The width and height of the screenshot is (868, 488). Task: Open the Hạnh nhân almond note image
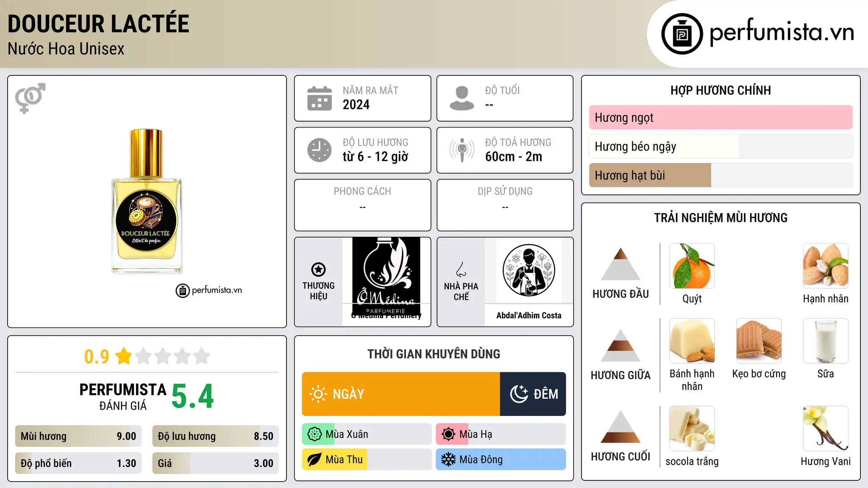(826, 266)
